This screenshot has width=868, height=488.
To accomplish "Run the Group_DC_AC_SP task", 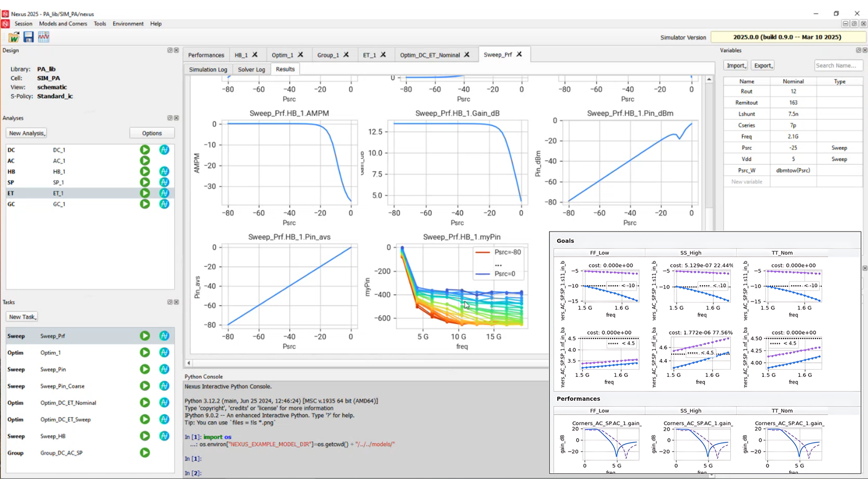I will pos(144,453).
